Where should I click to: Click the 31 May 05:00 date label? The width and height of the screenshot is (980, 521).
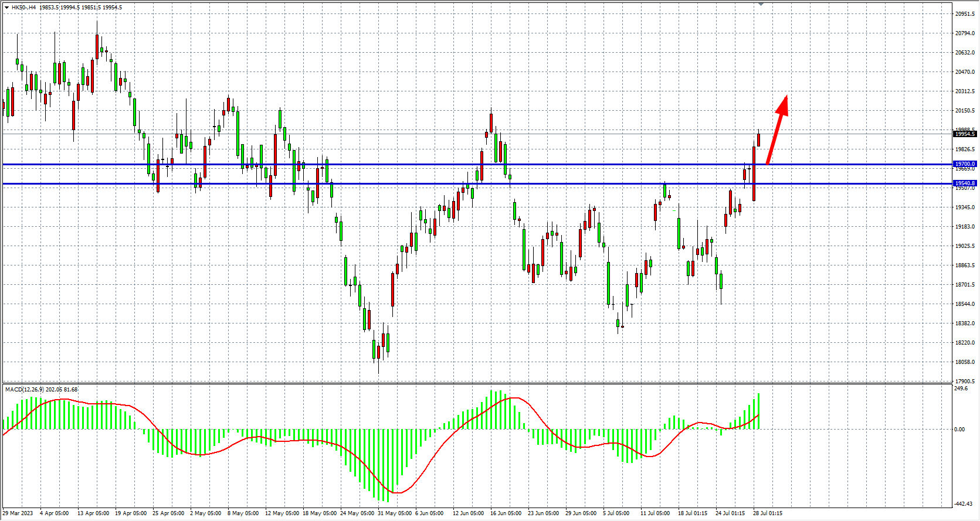[x=394, y=513]
